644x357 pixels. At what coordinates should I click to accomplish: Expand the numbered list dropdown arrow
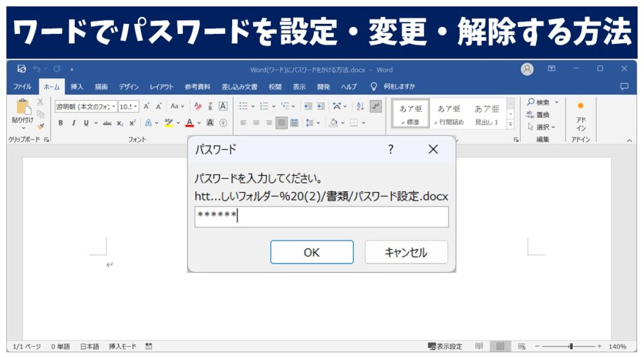tap(274, 106)
